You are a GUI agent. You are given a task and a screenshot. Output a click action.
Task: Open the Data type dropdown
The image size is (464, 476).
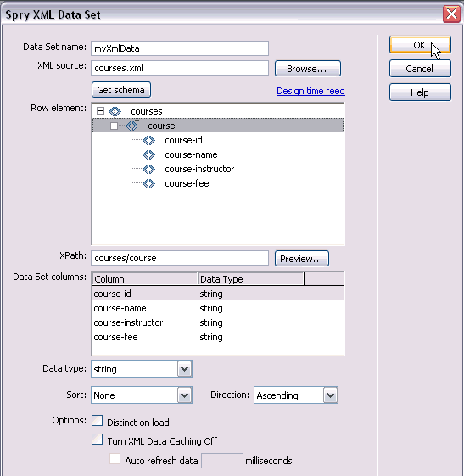(185, 369)
